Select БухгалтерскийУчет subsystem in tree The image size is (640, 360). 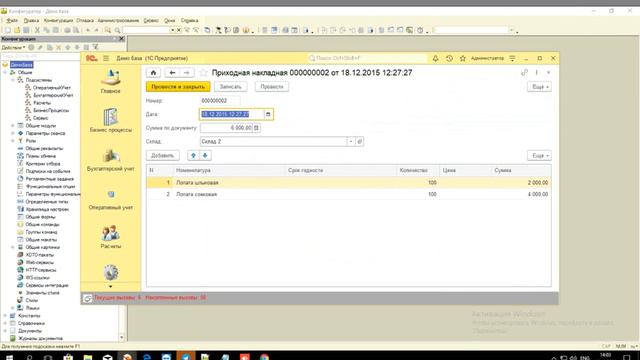point(53,95)
